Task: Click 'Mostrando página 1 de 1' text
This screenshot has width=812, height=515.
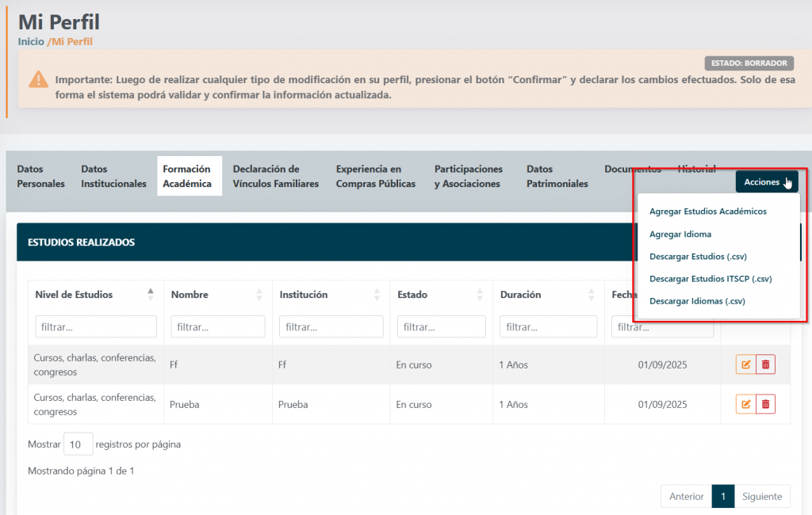Action: 81,471
